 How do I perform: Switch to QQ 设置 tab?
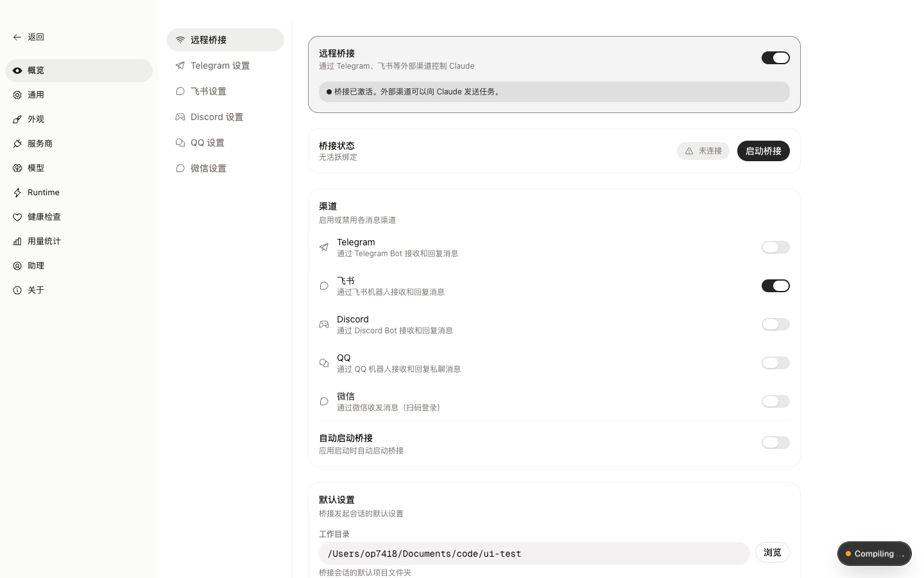(x=225, y=143)
